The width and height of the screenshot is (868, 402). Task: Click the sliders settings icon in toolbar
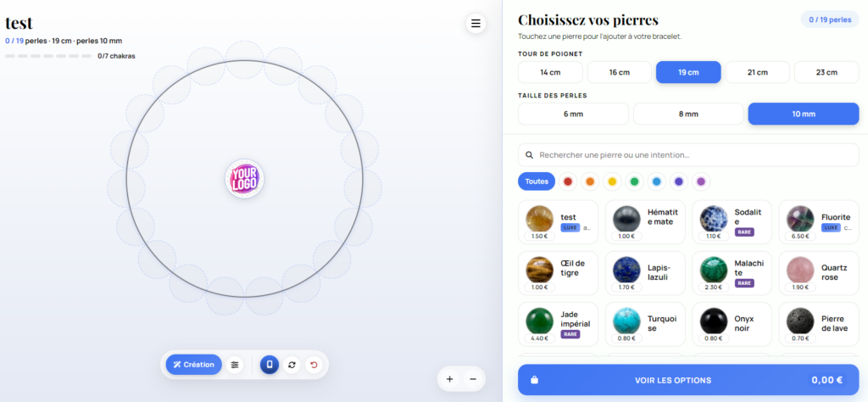click(236, 365)
